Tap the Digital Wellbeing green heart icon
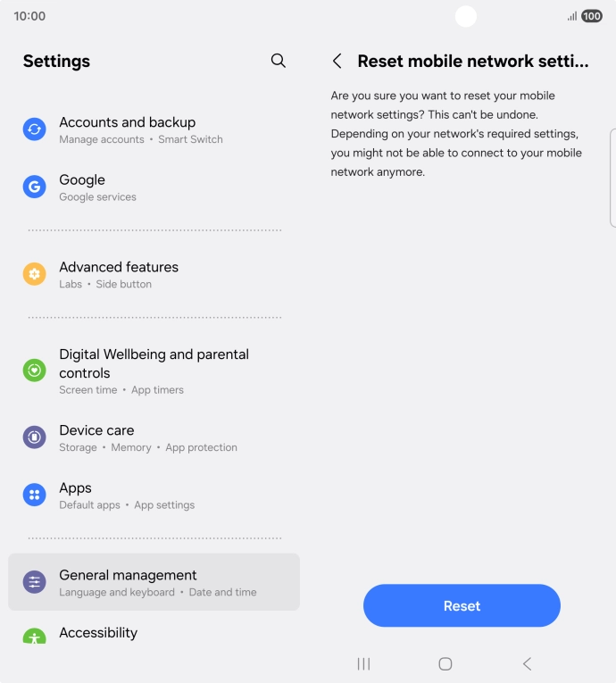The image size is (616, 683). 35,371
